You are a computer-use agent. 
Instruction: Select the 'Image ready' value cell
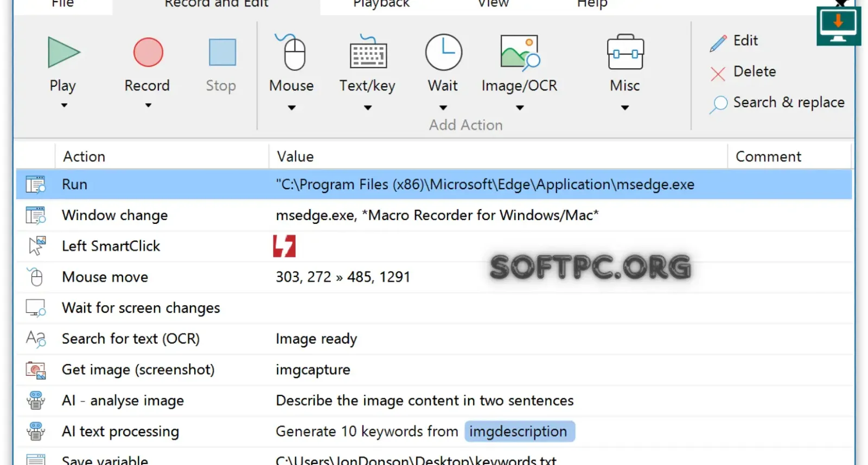tap(316, 339)
